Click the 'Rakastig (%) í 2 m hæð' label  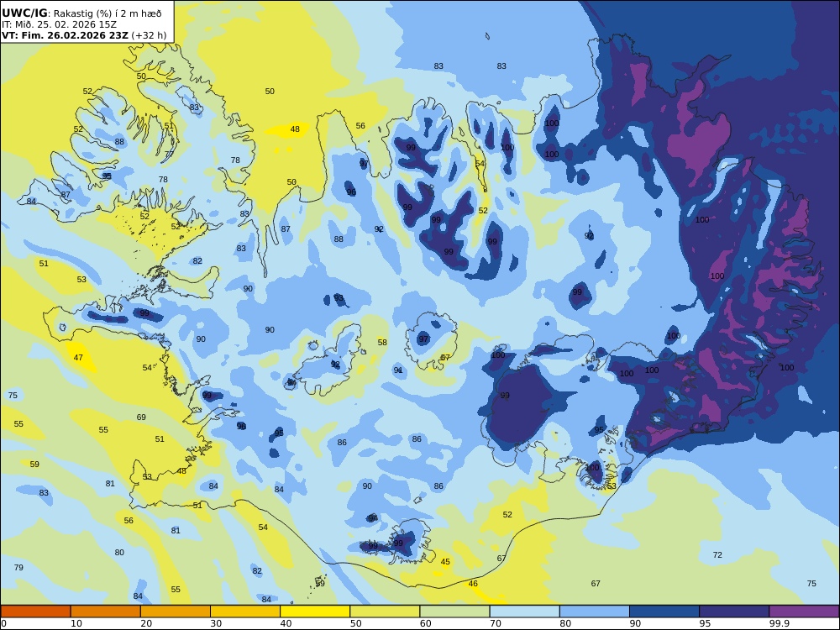coord(108,13)
